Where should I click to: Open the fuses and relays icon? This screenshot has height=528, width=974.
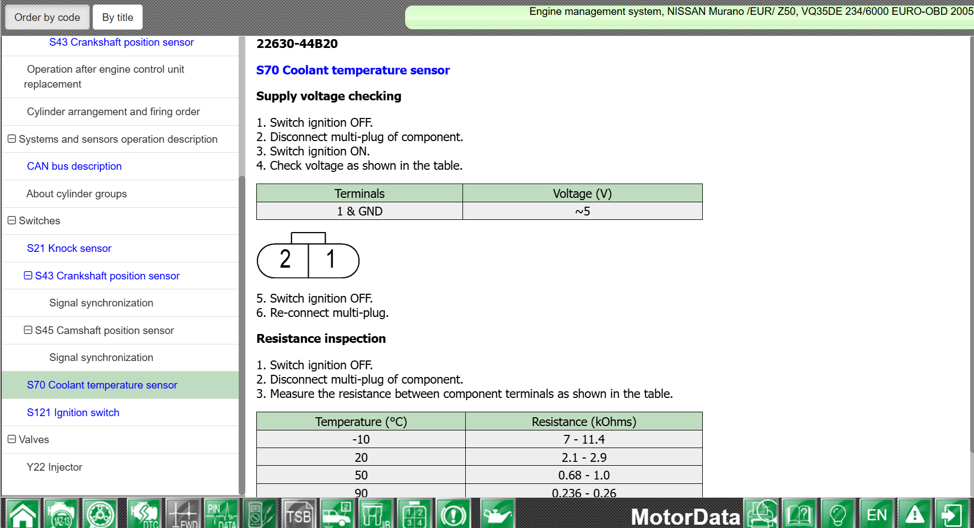click(x=376, y=514)
